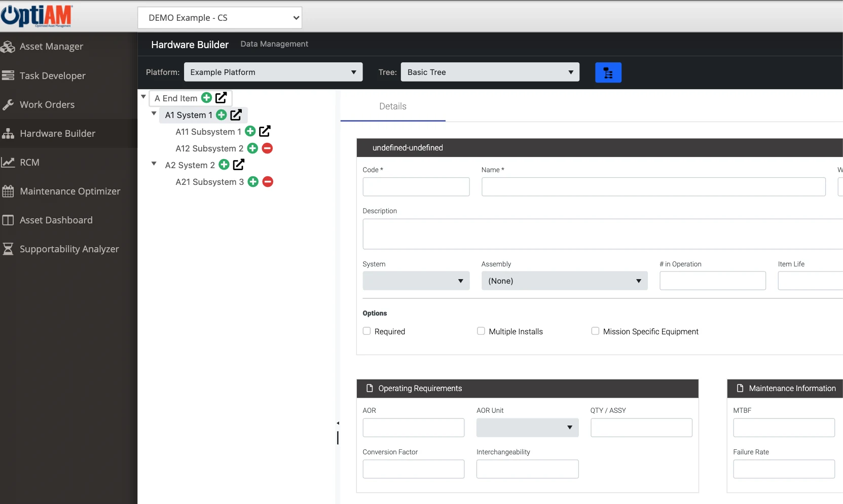Open Supportability Analyzer in sidebar
This screenshot has width=843, height=504.
coord(68,249)
